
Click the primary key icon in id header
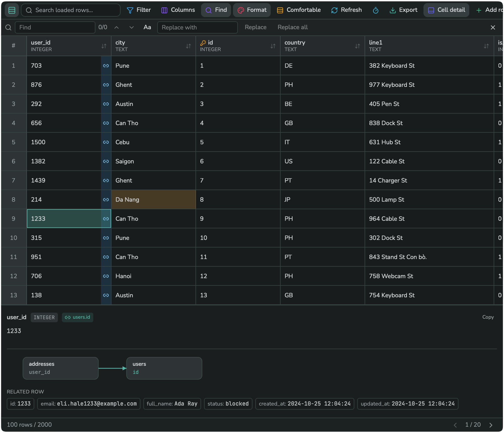pyautogui.click(x=203, y=43)
